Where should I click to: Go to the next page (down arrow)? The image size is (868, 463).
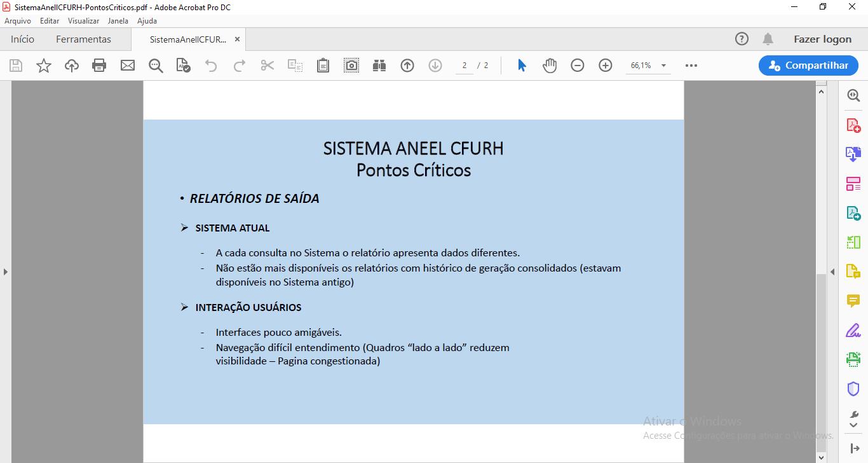435,66
